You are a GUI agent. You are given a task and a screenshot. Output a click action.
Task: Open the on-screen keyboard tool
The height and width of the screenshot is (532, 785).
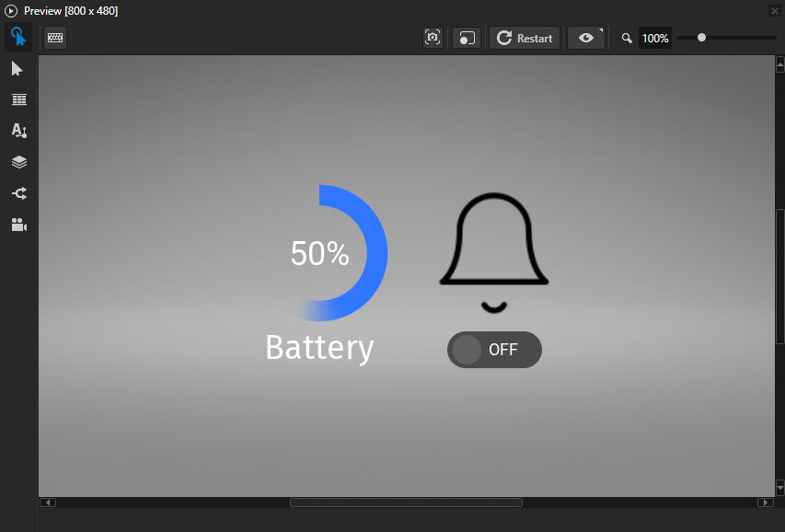(55, 38)
